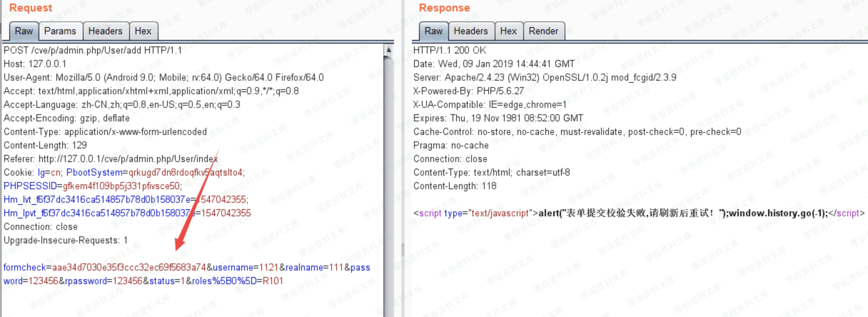Click the divider handle between Request and Response

[403, 250]
